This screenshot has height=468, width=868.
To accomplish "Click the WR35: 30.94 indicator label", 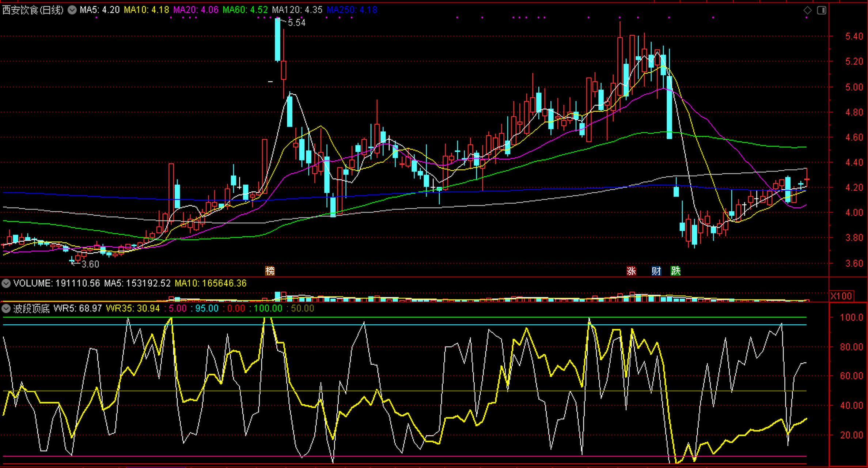I will click(133, 309).
